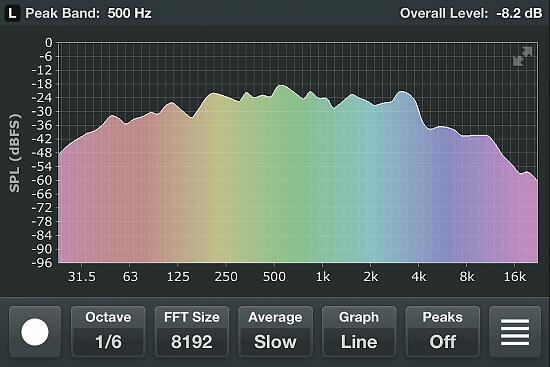Change the FFT Size 8192 setting
The height and width of the screenshot is (367, 550).
[192, 332]
